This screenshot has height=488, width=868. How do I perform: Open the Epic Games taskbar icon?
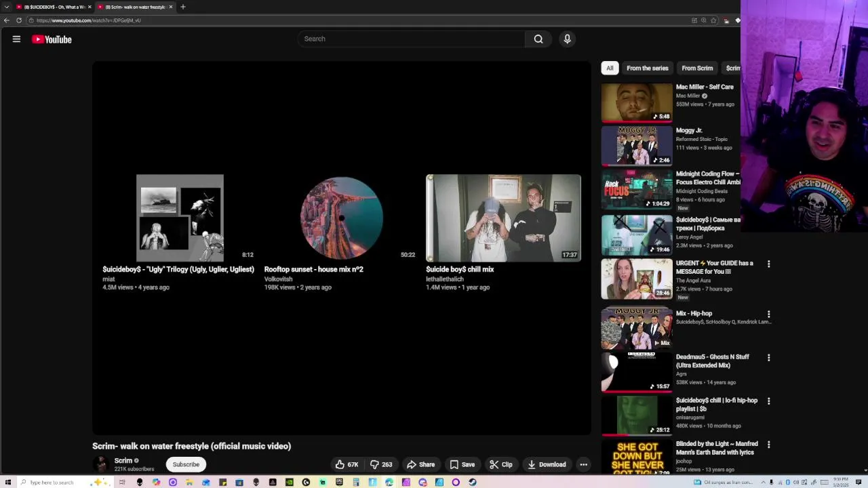(340, 483)
